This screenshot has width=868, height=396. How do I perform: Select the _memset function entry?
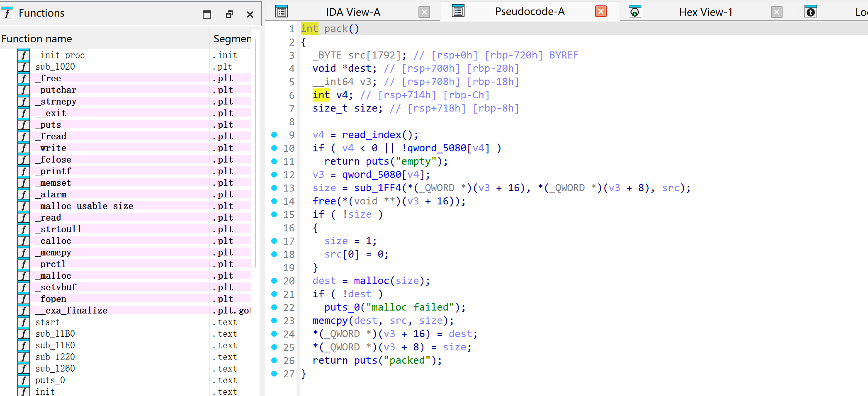point(126,182)
